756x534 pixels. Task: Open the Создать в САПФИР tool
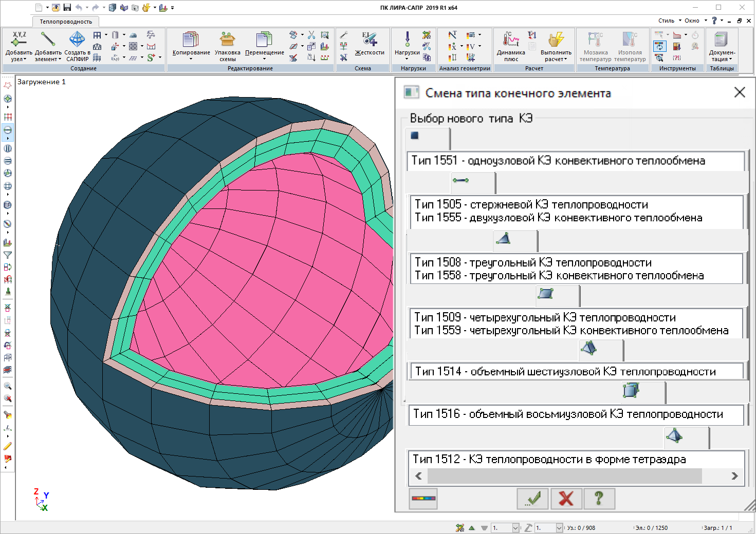[77, 40]
